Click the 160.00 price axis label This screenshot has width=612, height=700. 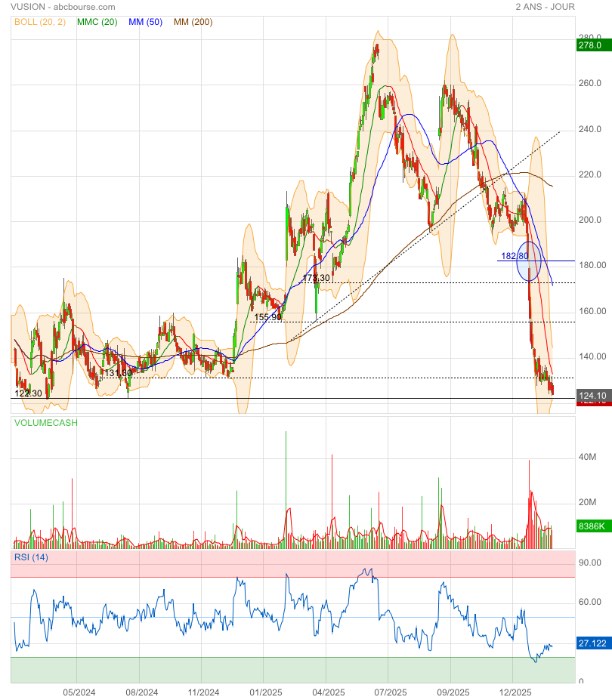pos(592,311)
